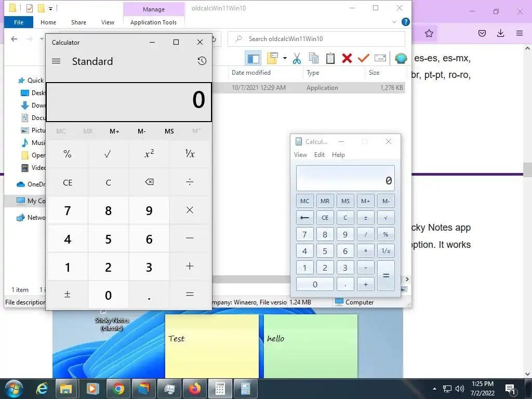Select the Network tree item in Explorer
Image resolution: width=532 pixels, height=399 pixels.
pyautogui.click(x=31, y=218)
